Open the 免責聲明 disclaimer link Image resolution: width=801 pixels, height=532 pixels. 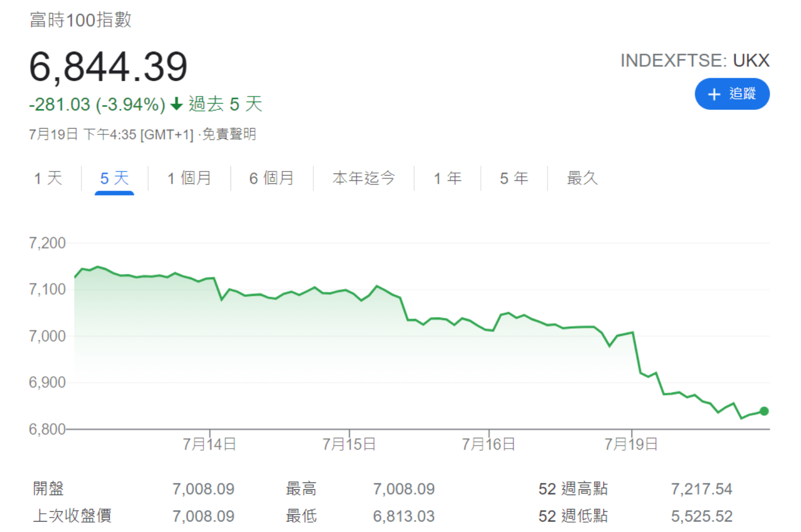(229, 134)
